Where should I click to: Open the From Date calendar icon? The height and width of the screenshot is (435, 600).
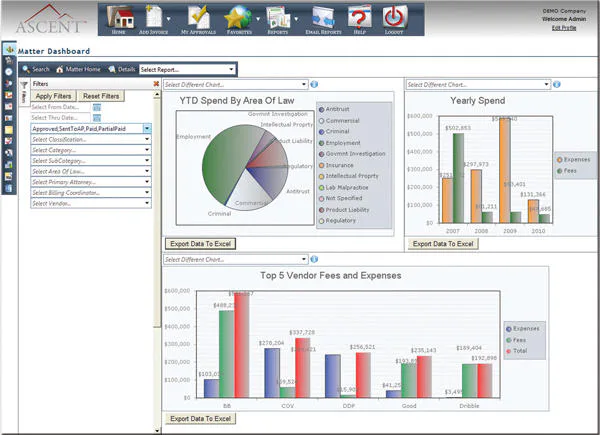97,107
